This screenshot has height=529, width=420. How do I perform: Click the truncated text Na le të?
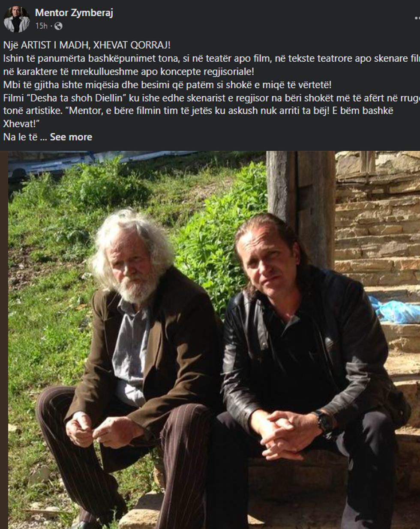(x=21, y=137)
